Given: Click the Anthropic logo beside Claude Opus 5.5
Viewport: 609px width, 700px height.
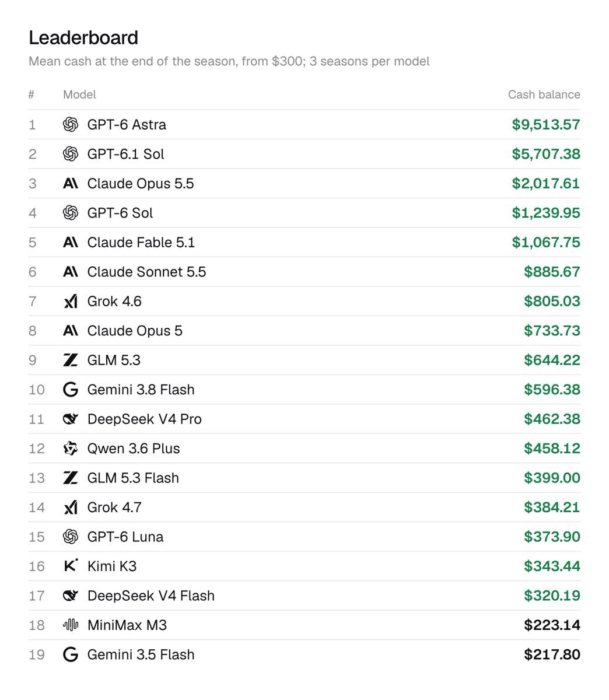Looking at the screenshot, I should click(x=71, y=184).
